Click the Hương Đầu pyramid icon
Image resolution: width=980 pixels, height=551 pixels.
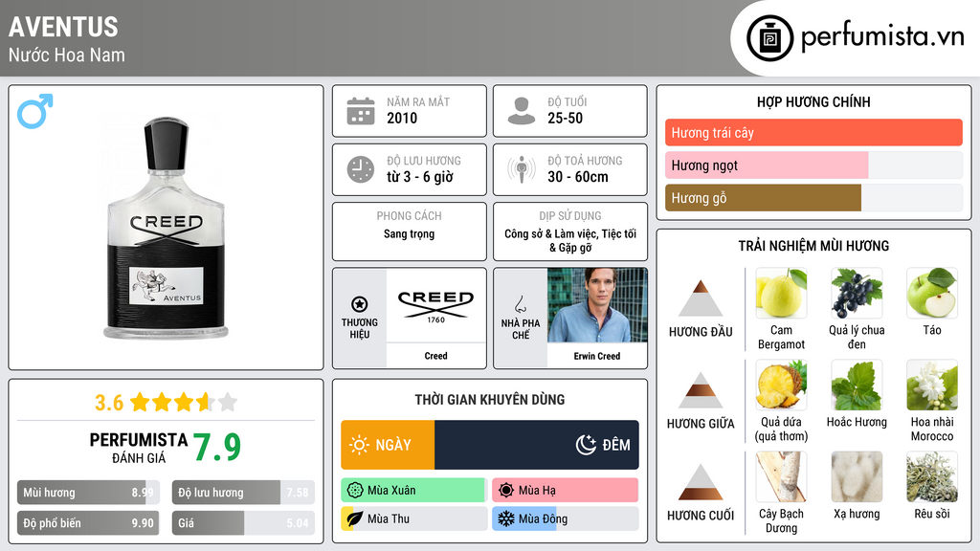tap(701, 298)
